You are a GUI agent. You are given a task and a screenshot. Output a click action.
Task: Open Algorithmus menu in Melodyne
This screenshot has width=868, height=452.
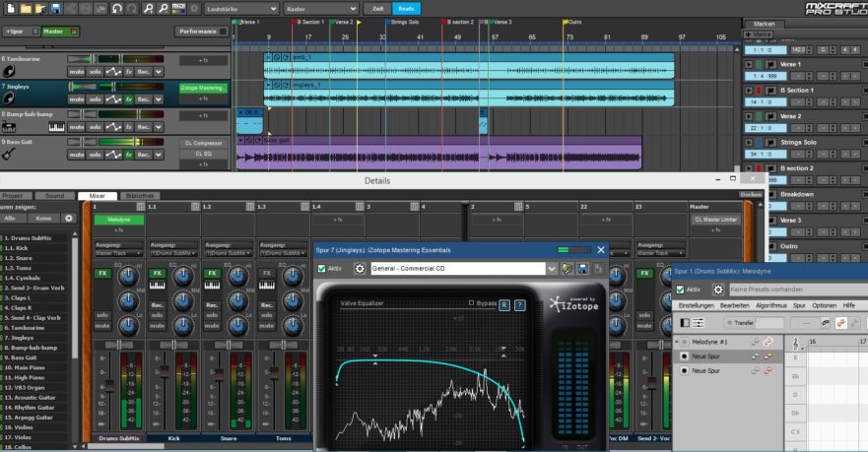click(x=770, y=305)
